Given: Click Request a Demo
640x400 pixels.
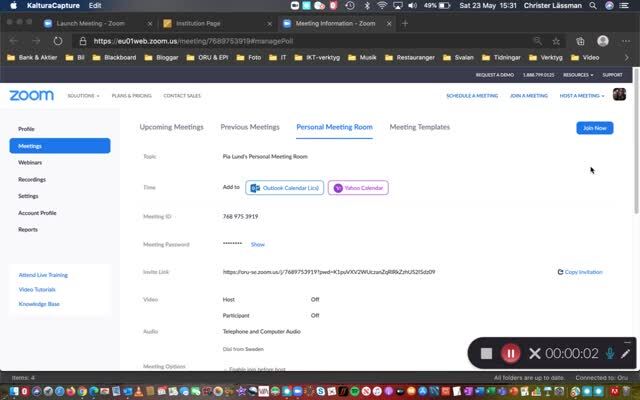Looking at the screenshot, I should [495, 75].
